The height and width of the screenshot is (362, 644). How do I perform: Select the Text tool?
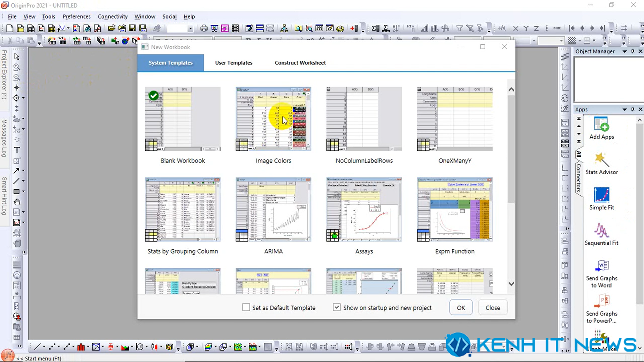point(17,150)
